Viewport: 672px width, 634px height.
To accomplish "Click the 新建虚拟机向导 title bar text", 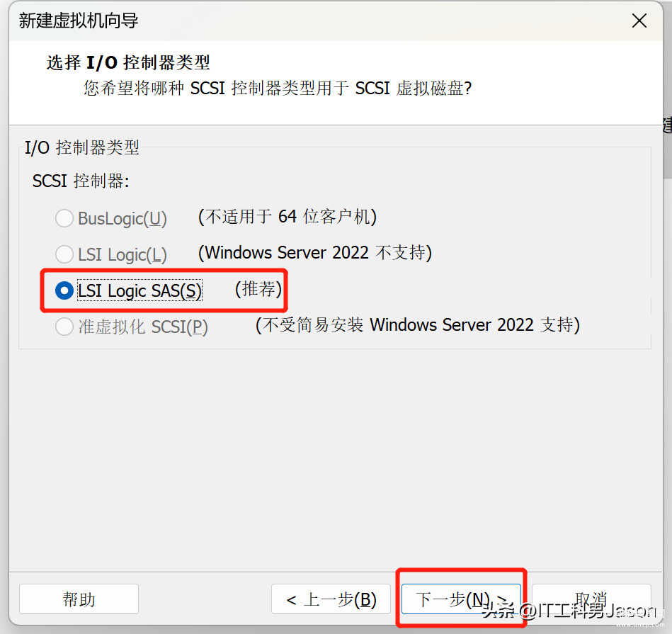I will 79,21.
